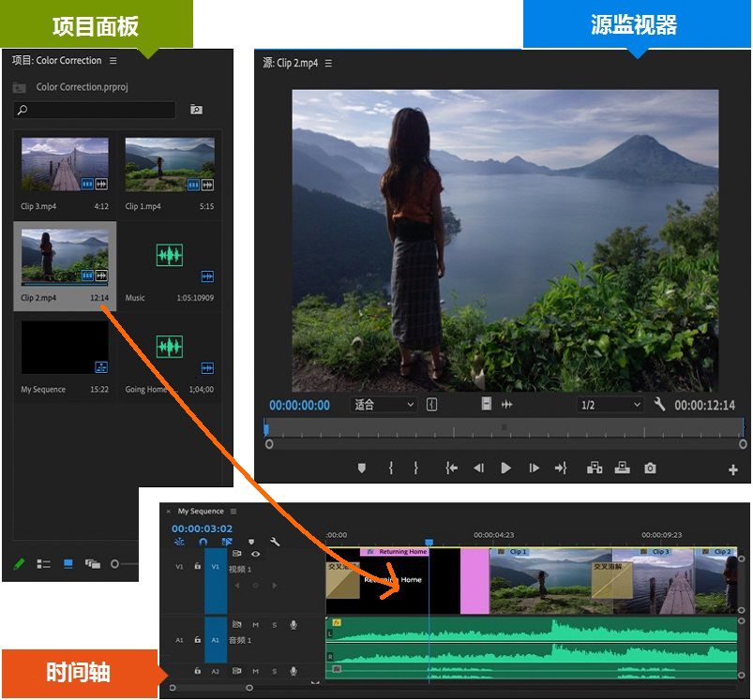Go to Out point in Source Monitor
The width and height of the screenshot is (753, 700).
click(561, 468)
